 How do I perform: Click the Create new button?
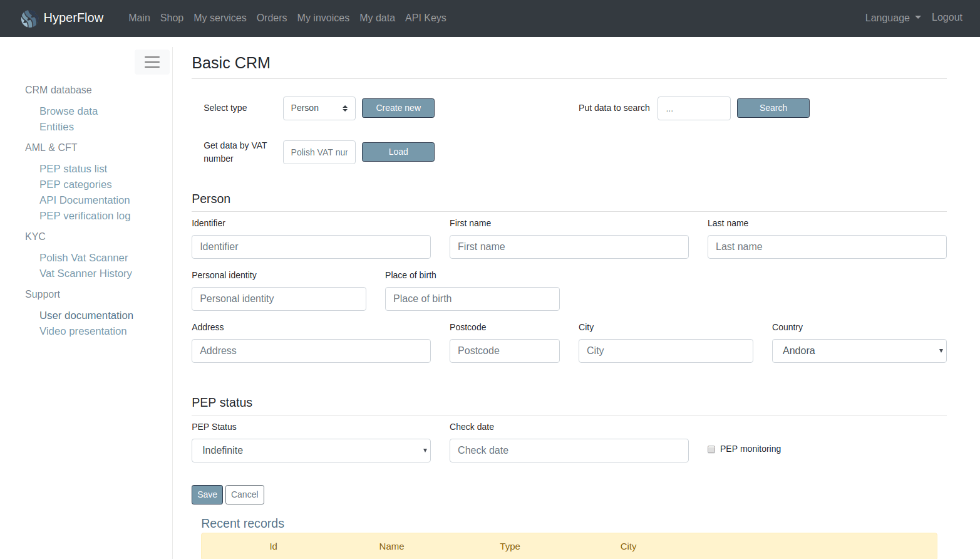click(398, 108)
